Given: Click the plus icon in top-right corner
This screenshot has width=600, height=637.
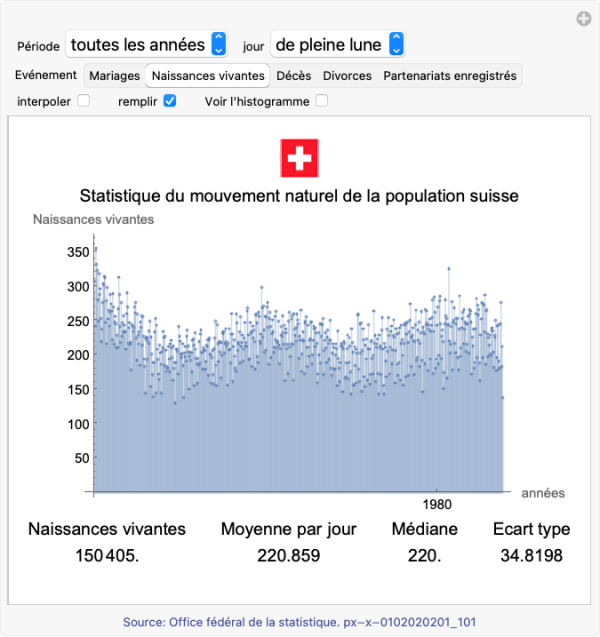Looking at the screenshot, I should tap(584, 19).
